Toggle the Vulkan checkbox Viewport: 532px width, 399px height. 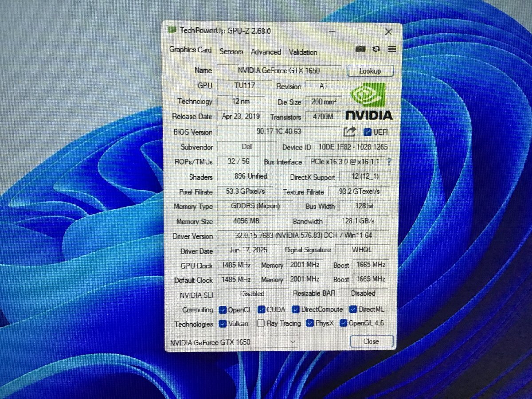tap(223, 324)
